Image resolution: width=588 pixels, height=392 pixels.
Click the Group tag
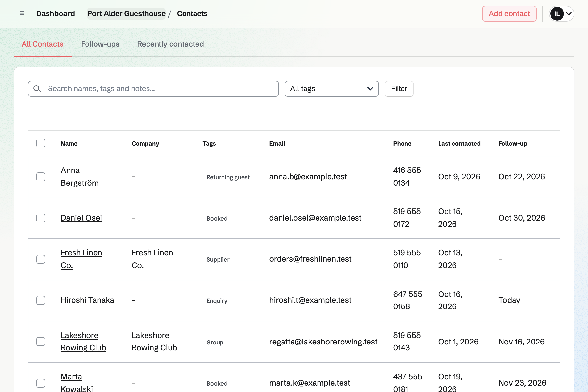pos(215,342)
